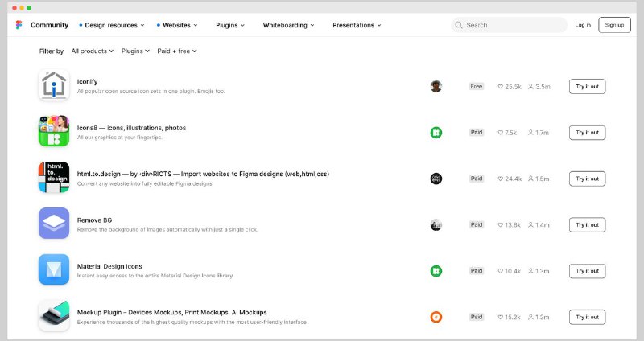Open the Material Design Icons title link
644x341 pixels.
click(109, 266)
